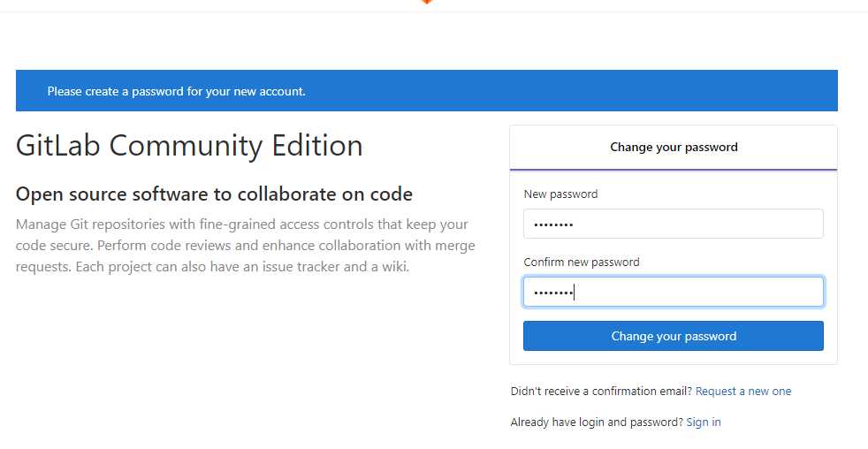Click the New password input field
This screenshot has height=449, width=868.
coord(674,224)
